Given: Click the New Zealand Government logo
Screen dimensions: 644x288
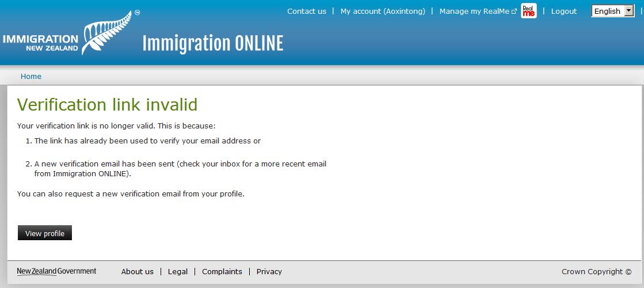Looking at the screenshot, I should [x=56, y=271].
